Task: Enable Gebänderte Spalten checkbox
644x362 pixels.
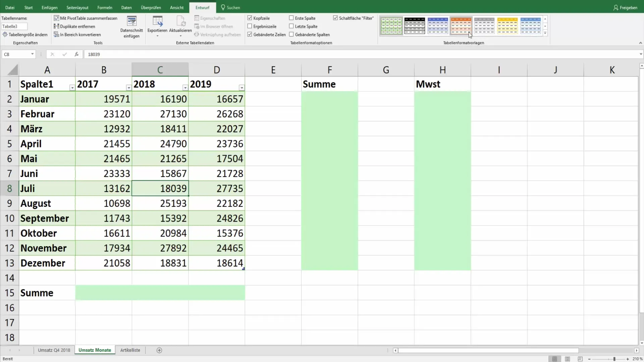Action: pyautogui.click(x=291, y=35)
